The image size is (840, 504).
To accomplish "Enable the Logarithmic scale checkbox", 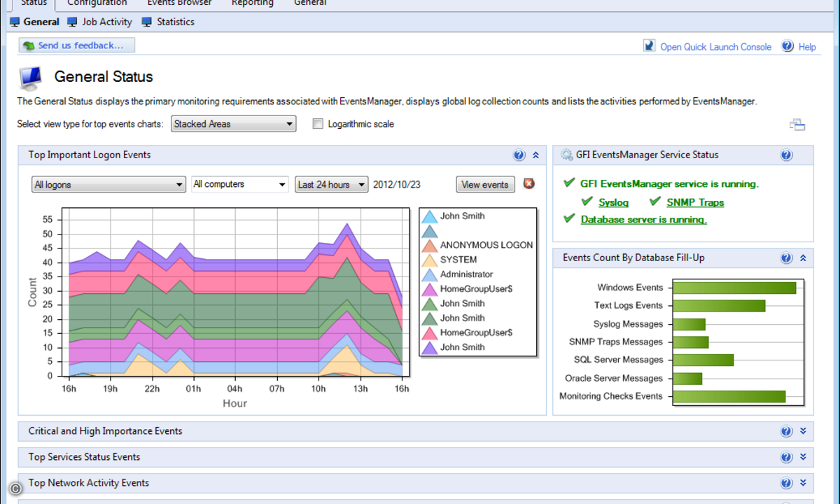I will 318,124.
